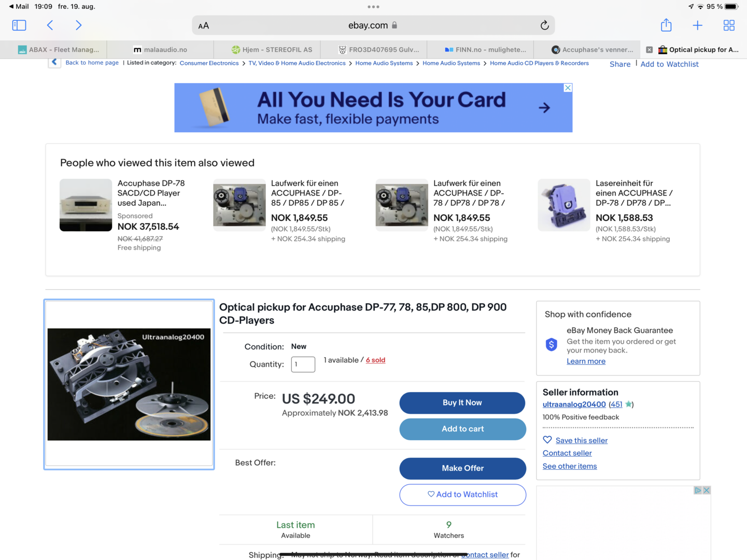This screenshot has height=560, width=747.
Task: Click the Buy It Now button
Action: (462, 402)
